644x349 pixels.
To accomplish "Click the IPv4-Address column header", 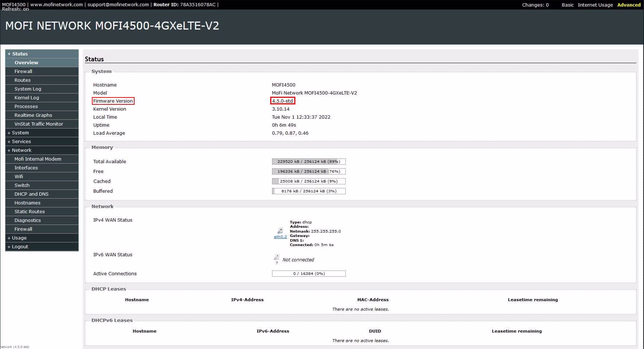I will 247,300.
